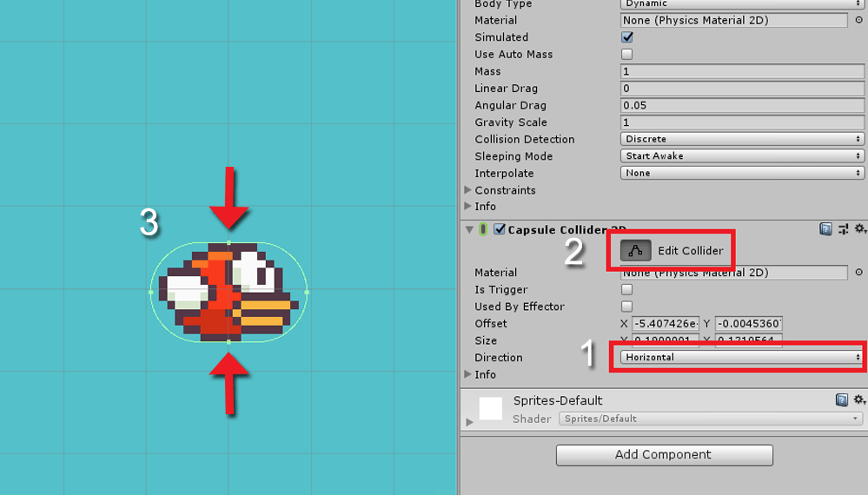Click the Offset X value field

[x=666, y=324]
